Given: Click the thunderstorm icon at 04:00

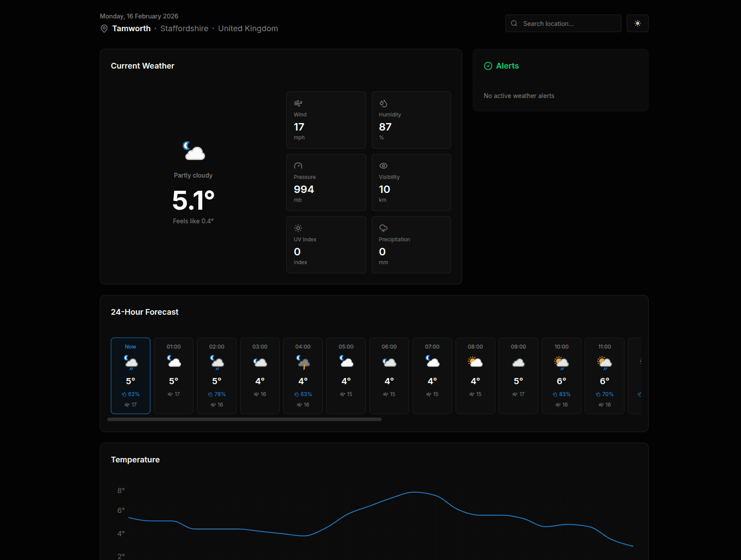Looking at the screenshot, I should [x=303, y=362].
